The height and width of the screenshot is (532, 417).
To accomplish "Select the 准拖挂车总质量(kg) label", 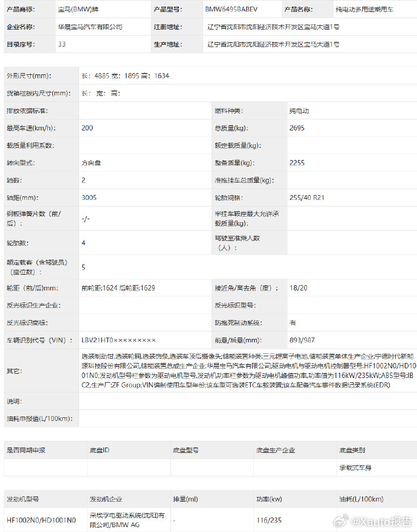I will point(244,180).
